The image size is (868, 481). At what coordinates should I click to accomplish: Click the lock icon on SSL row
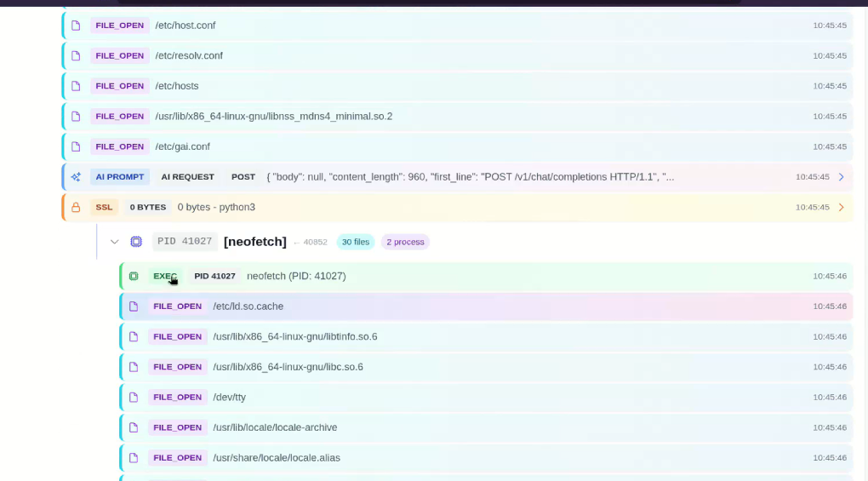tap(76, 207)
